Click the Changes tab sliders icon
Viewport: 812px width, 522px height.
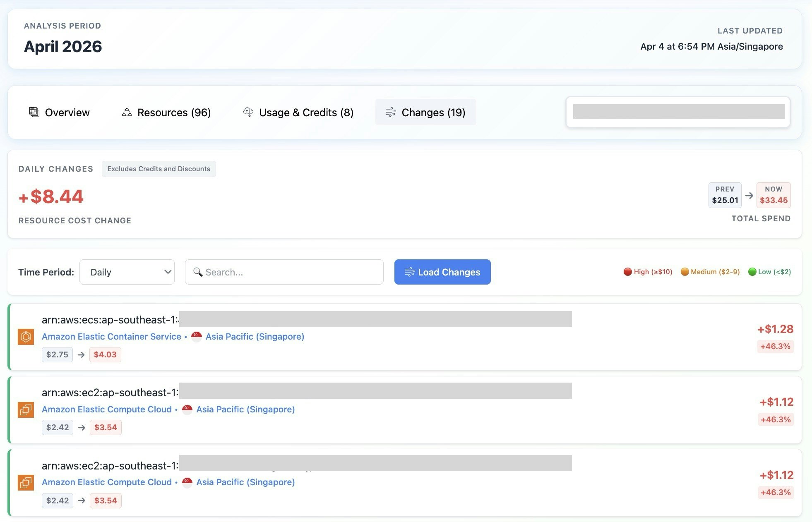pos(391,112)
